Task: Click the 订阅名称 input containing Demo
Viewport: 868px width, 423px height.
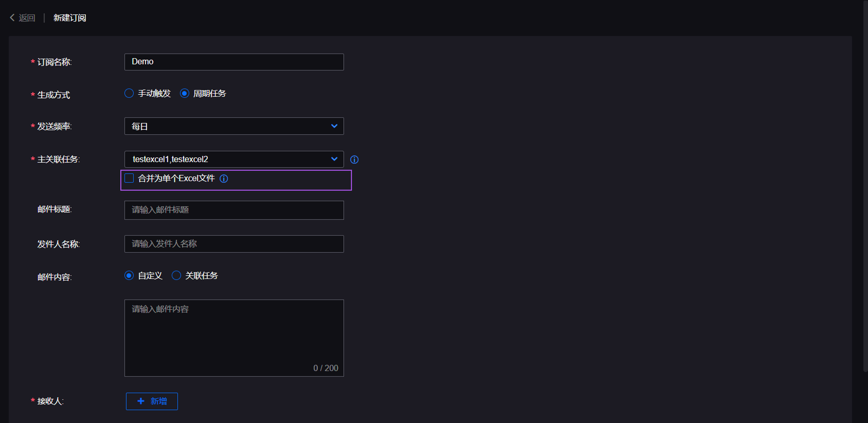Action: pos(234,62)
